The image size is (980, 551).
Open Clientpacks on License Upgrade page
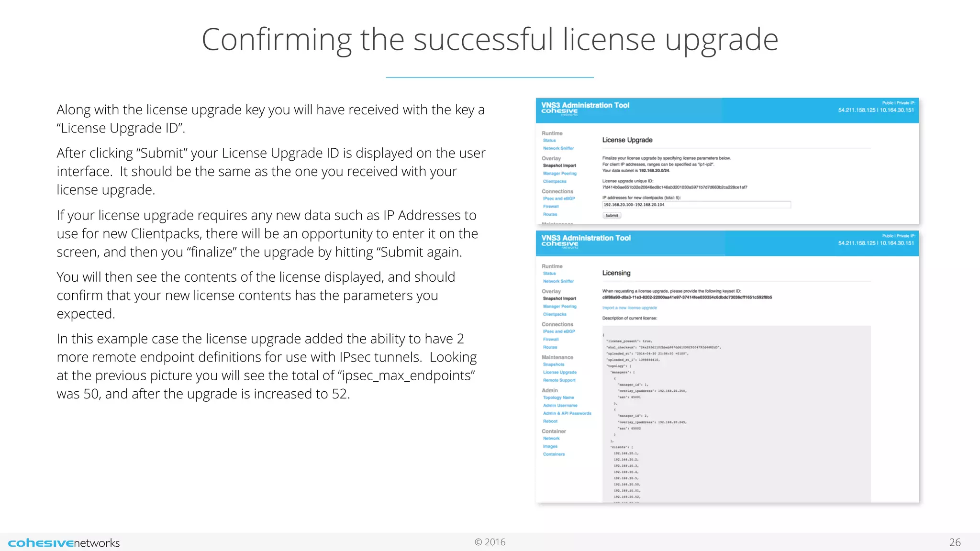[555, 181]
